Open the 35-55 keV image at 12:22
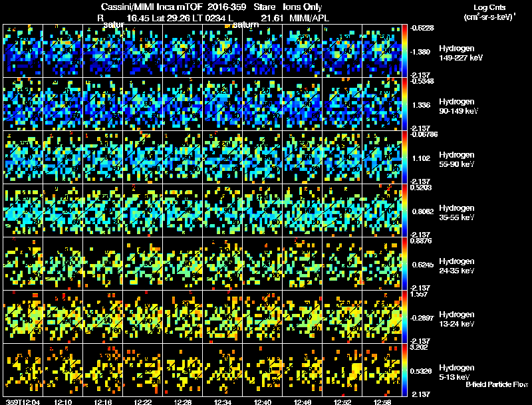Screen dimensions: 532x405 (142, 211)
